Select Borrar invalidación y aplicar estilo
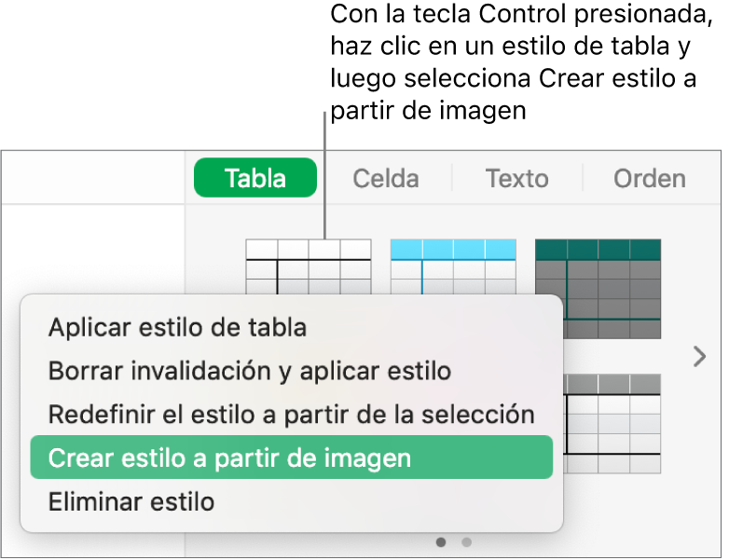The image size is (729, 560). pyautogui.click(x=250, y=371)
